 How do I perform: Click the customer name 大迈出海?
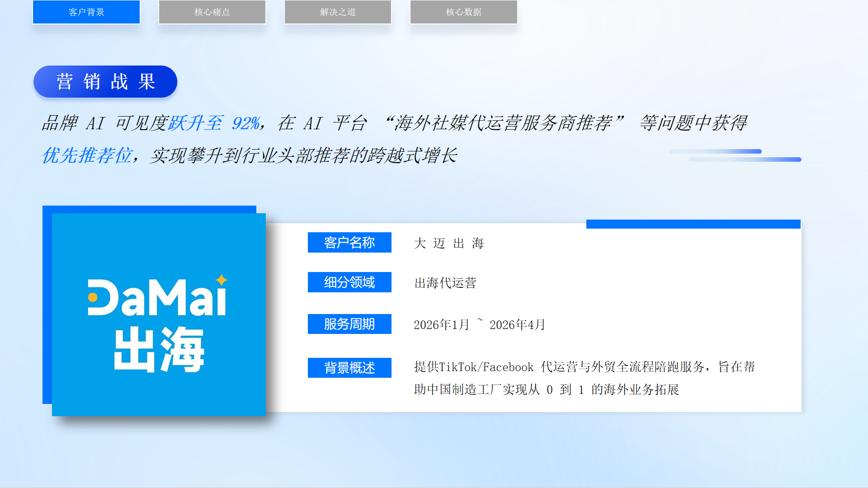pyautogui.click(x=449, y=244)
